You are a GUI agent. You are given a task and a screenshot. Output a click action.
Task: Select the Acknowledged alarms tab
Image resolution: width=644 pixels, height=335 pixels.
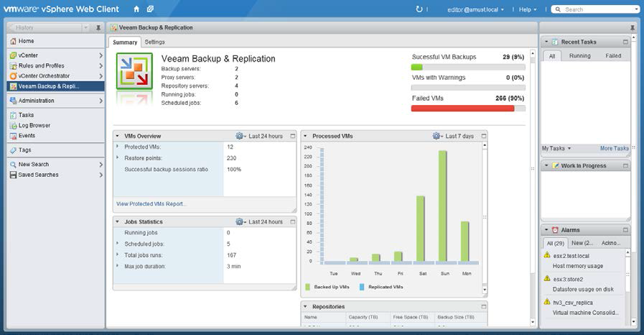[611, 243]
